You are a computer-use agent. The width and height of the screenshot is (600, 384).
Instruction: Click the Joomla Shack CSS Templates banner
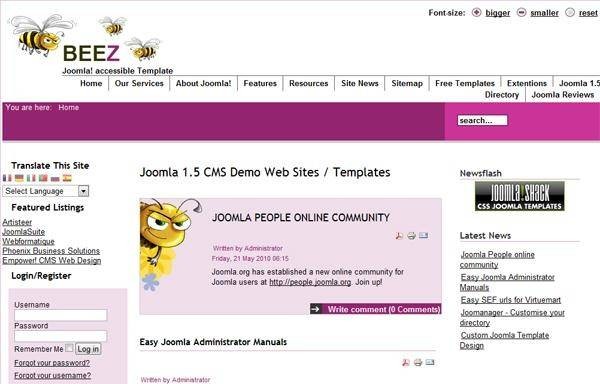[x=520, y=196]
